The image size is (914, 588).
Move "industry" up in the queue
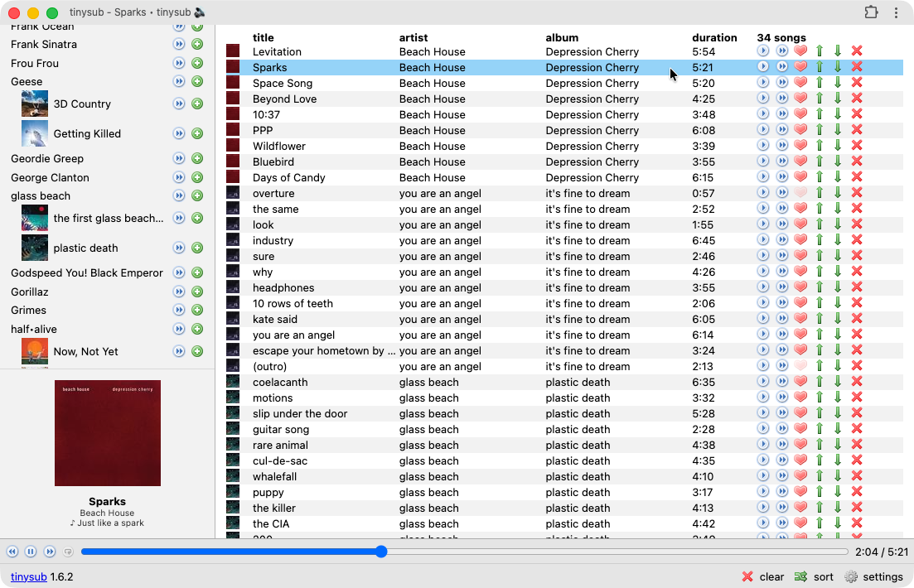point(819,240)
